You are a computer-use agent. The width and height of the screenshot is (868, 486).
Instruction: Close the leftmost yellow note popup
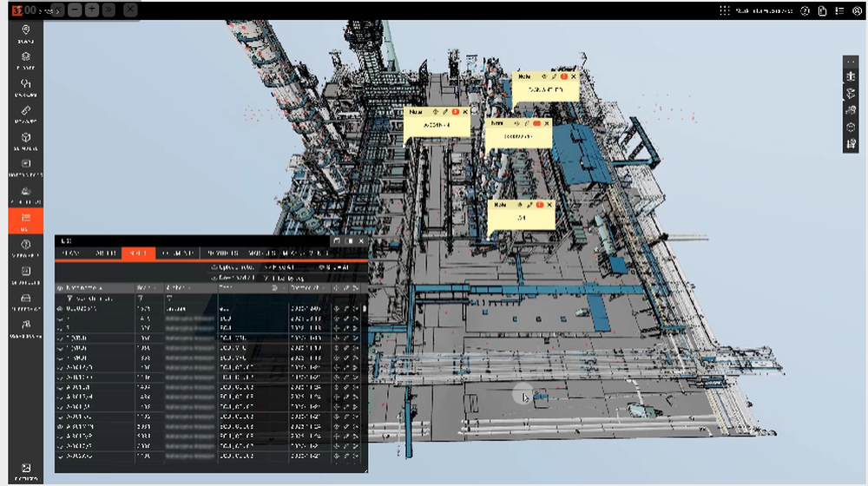tap(465, 112)
